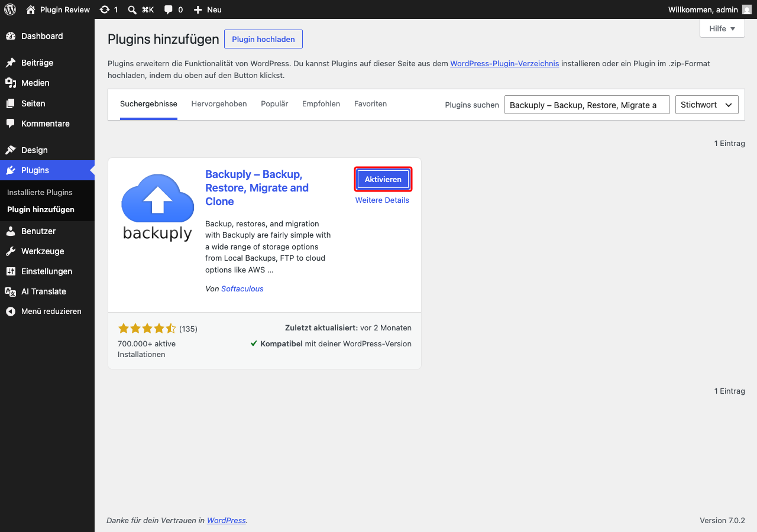Click the "Plugins hinzufügen" page heading

pyautogui.click(x=163, y=39)
